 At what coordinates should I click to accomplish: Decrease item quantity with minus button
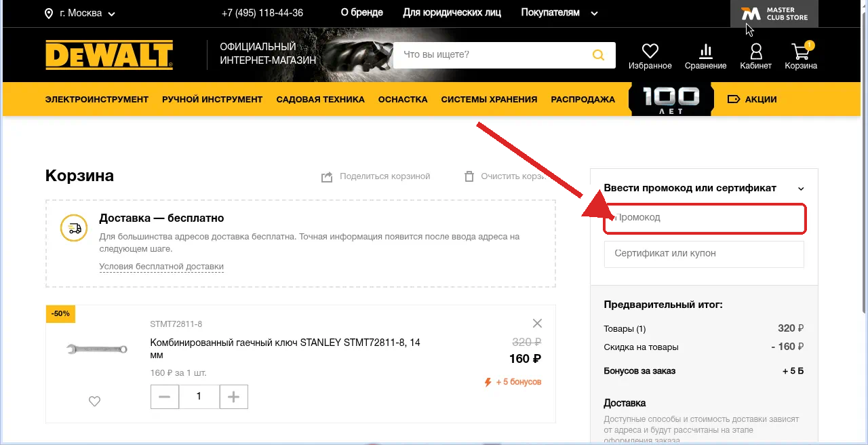(x=164, y=397)
